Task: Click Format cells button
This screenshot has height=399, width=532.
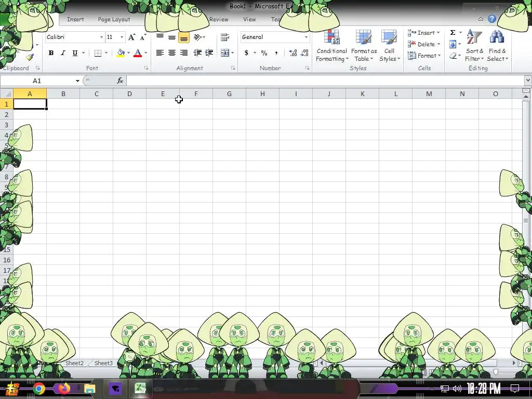Action: tap(424, 56)
